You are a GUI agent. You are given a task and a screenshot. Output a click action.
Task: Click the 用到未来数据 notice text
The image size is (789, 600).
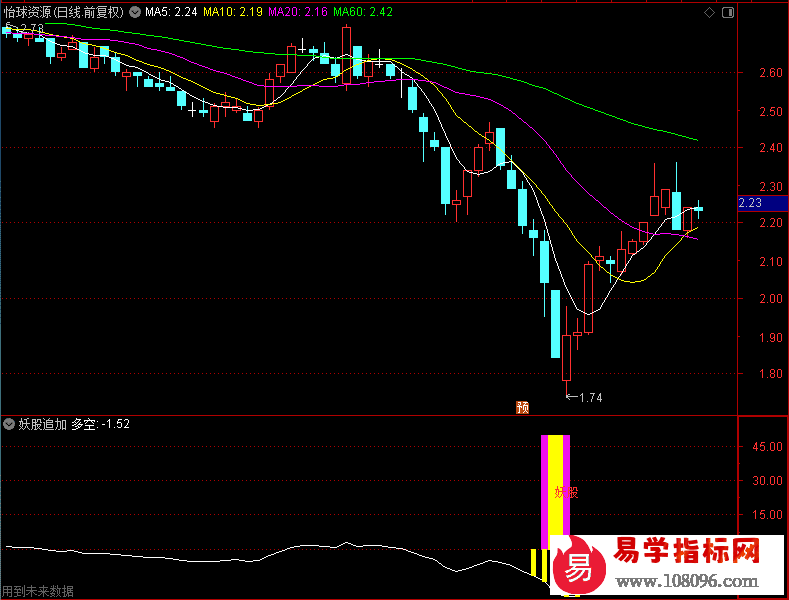pyautogui.click(x=38, y=591)
